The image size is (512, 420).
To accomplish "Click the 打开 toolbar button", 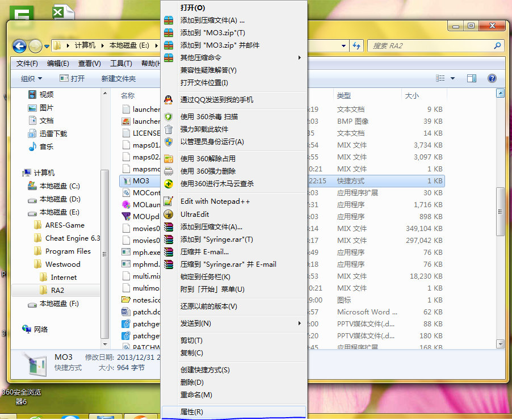I will click(x=73, y=78).
